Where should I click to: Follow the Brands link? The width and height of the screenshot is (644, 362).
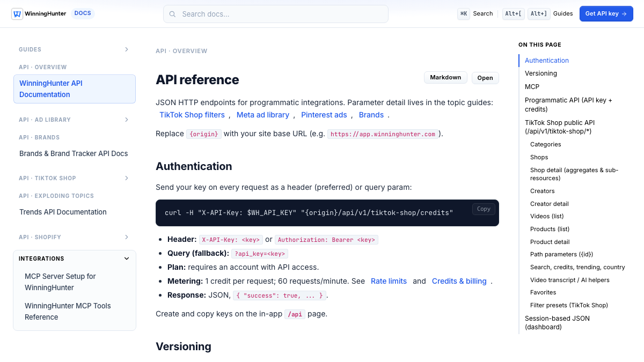[371, 115]
